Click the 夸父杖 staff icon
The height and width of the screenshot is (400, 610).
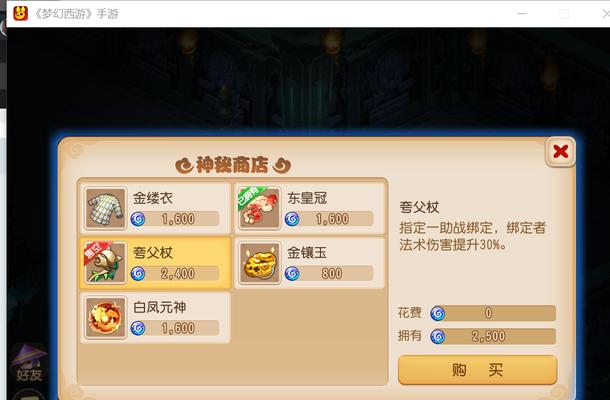coord(105,263)
